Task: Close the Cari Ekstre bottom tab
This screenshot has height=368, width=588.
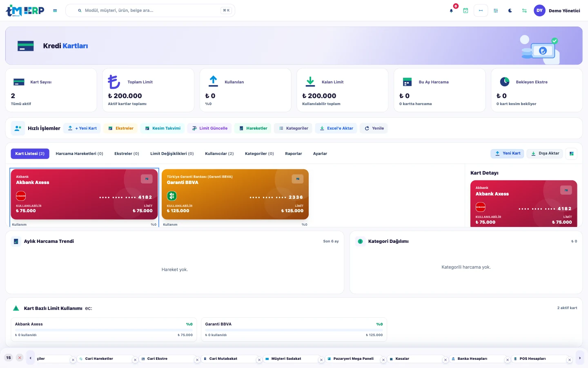Action: (197, 360)
